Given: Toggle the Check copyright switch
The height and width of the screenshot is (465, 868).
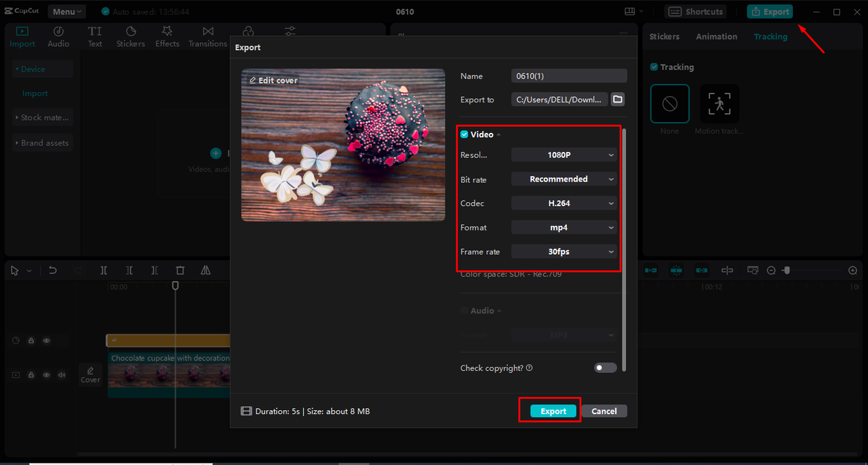Looking at the screenshot, I should (606, 368).
